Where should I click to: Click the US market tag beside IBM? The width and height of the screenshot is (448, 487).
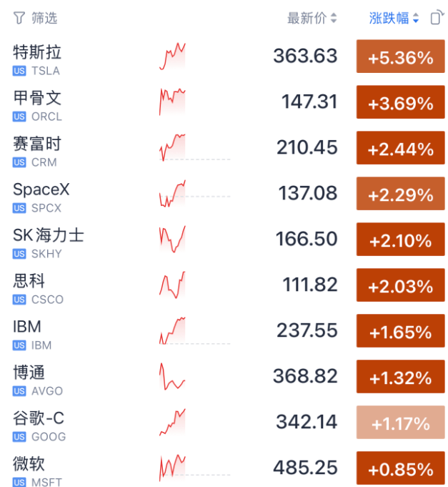[x=19, y=345]
